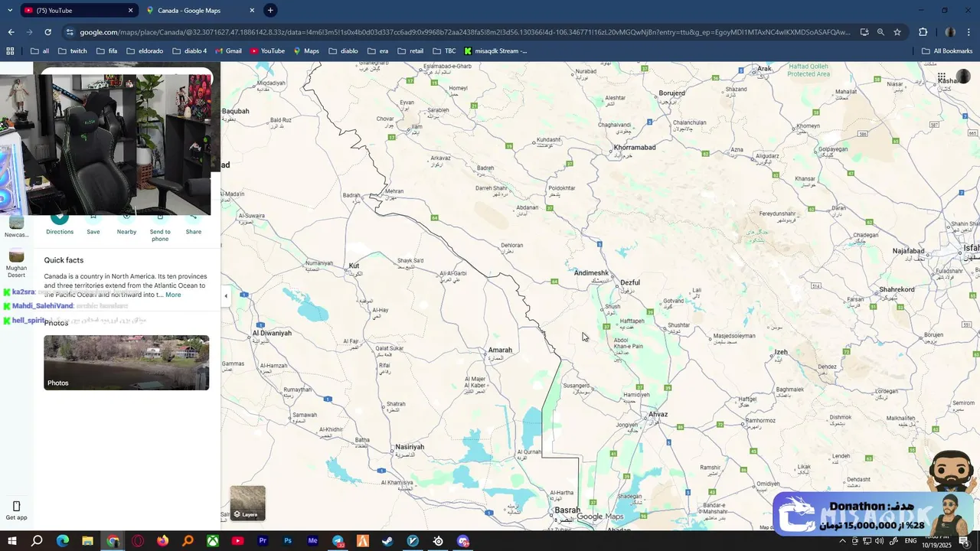
Task: Select the Canada - Google Maps tab
Action: pyautogui.click(x=201, y=11)
